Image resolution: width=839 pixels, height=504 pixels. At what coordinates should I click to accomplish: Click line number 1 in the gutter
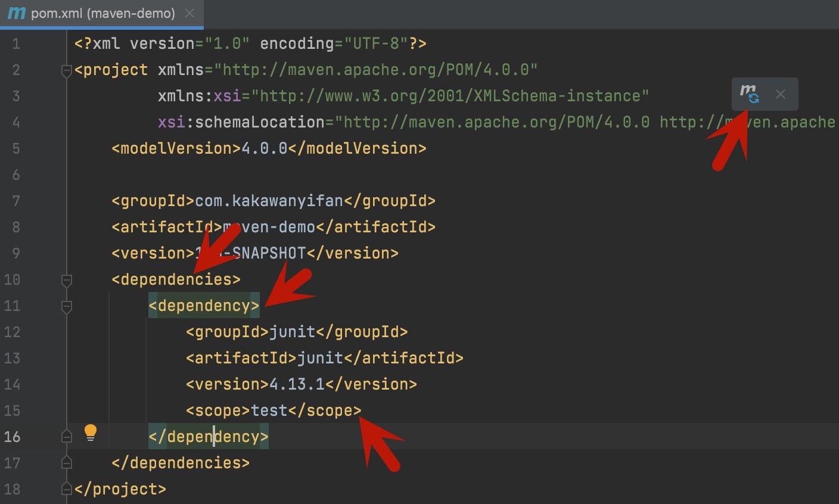(x=15, y=44)
